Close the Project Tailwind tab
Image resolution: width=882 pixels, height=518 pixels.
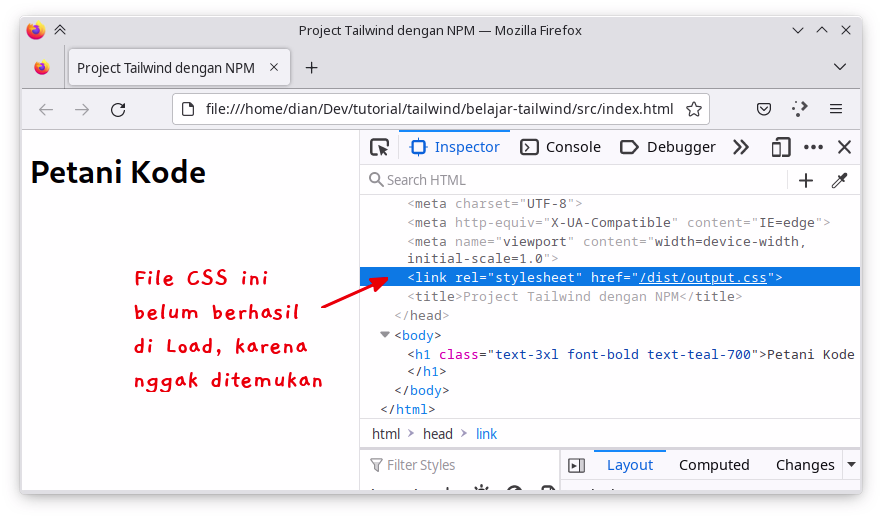pyautogui.click(x=274, y=67)
